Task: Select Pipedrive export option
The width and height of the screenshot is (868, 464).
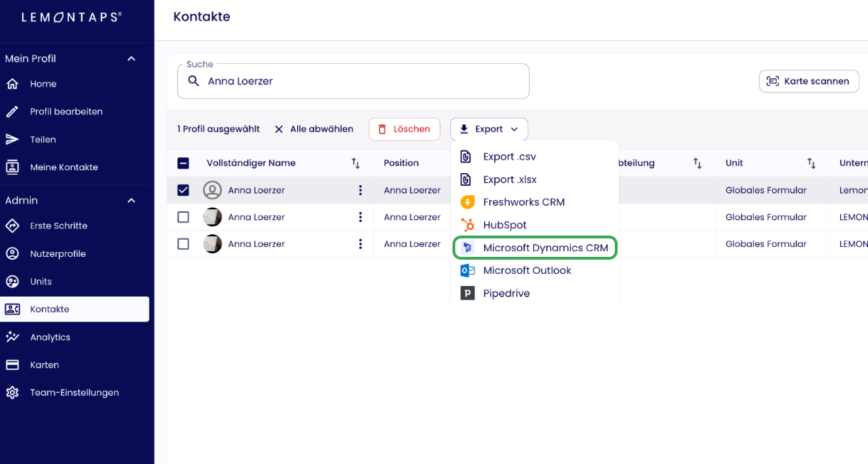Action: pyautogui.click(x=535, y=293)
